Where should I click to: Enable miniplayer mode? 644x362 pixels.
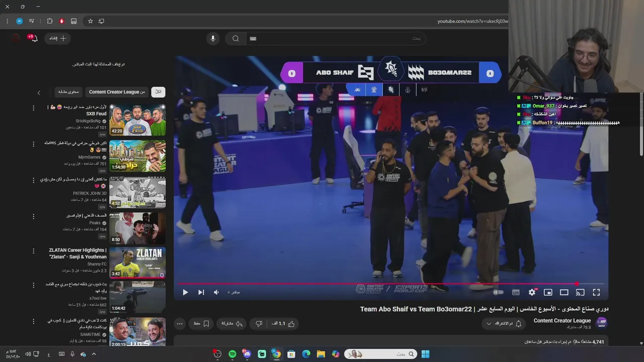click(x=548, y=292)
